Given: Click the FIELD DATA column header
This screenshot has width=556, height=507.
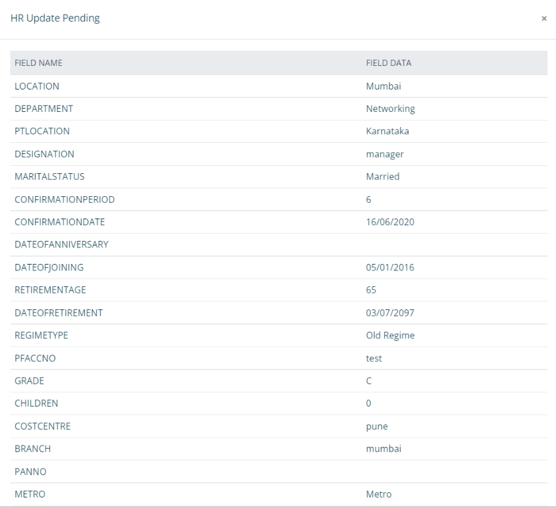Looking at the screenshot, I should coord(389,63).
